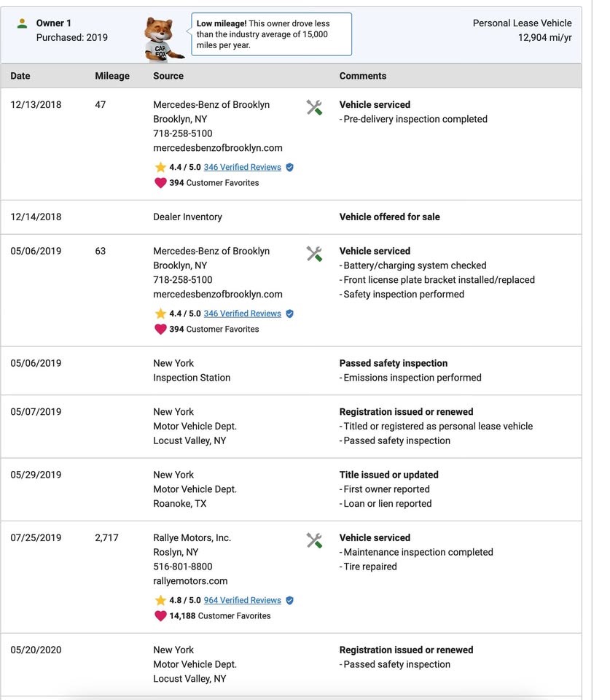Click Battery/charging system checked comment
Screen dimensions: 610x700
[x=412, y=265]
